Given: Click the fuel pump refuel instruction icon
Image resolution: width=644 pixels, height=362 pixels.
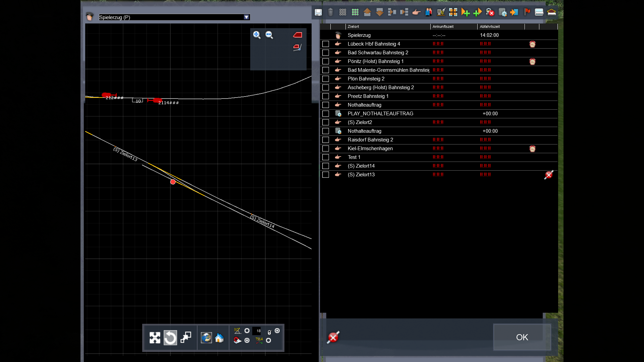Looking at the screenshot, I should point(441,12).
